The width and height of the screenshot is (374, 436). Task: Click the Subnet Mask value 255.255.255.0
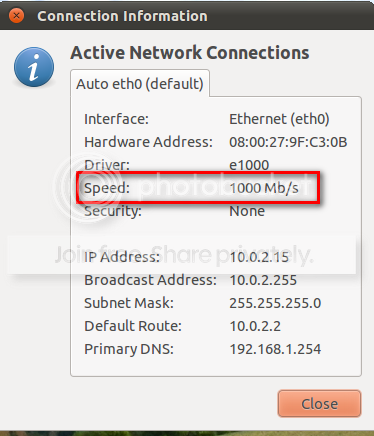point(275,303)
